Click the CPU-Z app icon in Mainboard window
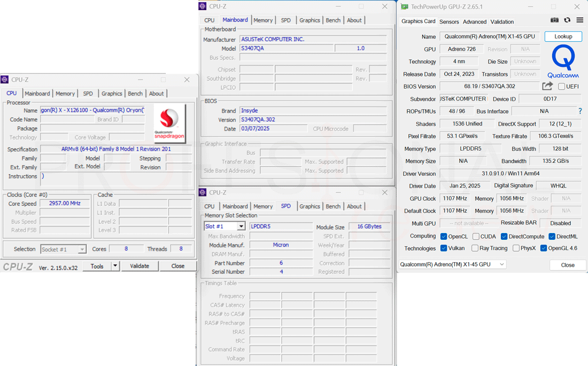This screenshot has height=366, width=588. point(203,6)
